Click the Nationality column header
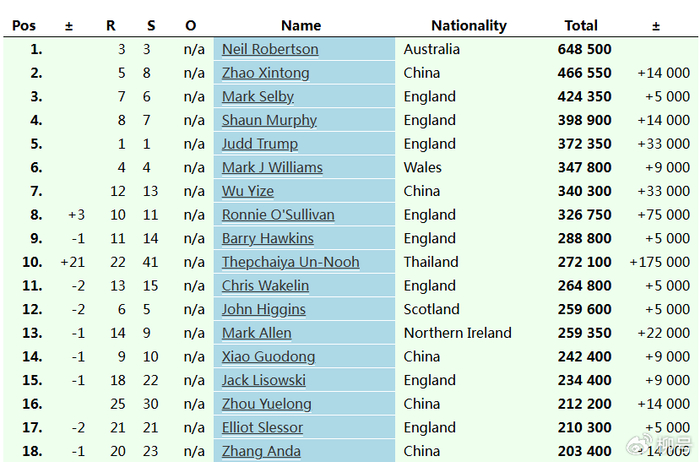This screenshot has width=700, height=462. 469,25
